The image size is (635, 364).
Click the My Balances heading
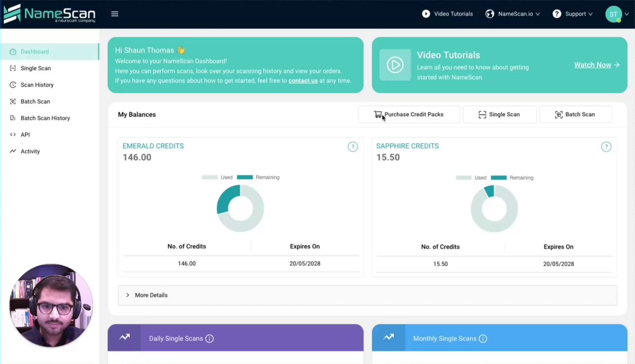pos(137,115)
